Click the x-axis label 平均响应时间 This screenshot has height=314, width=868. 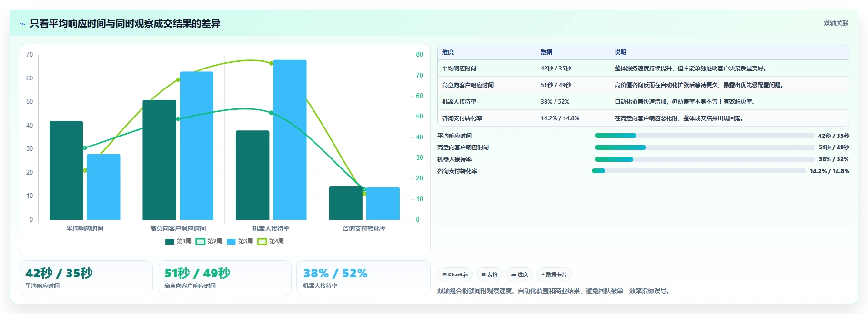(85, 228)
